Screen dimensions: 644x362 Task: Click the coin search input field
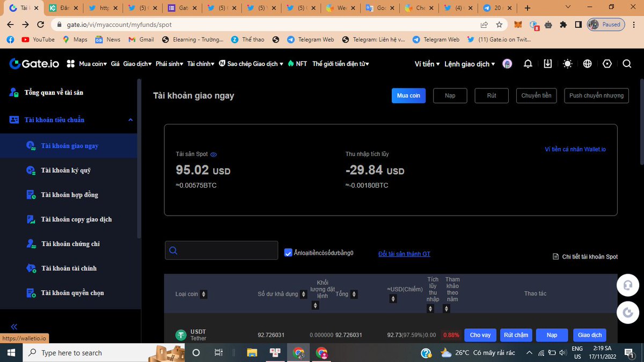(x=221, y=250)
